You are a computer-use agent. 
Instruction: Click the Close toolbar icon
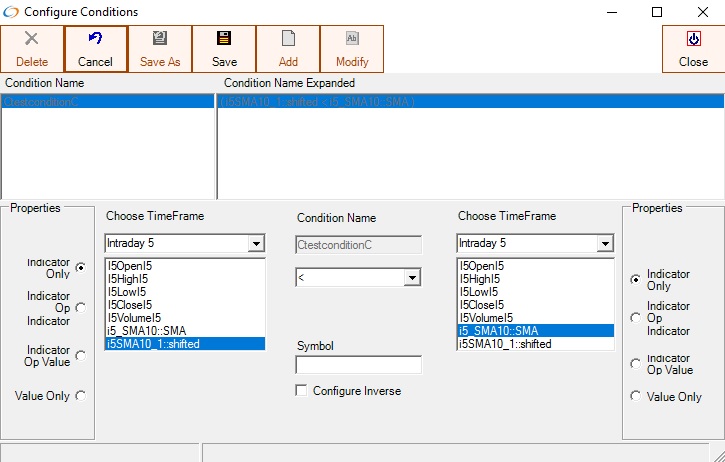693,39
